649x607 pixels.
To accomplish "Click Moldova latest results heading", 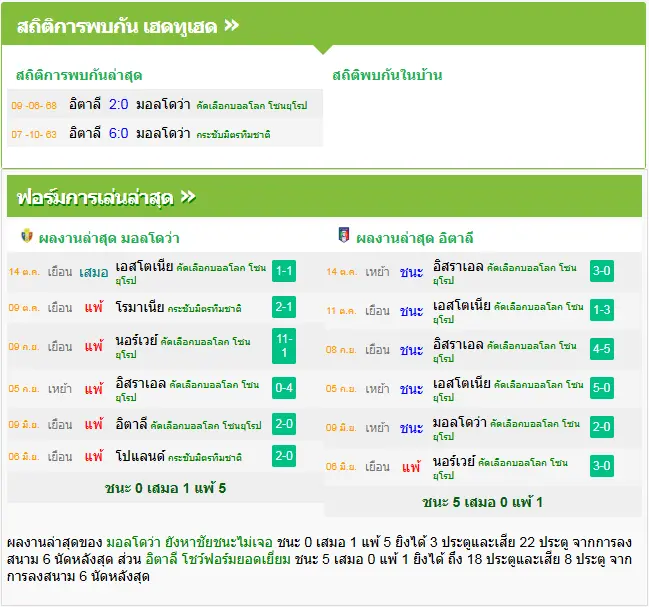I will point(109,238).
